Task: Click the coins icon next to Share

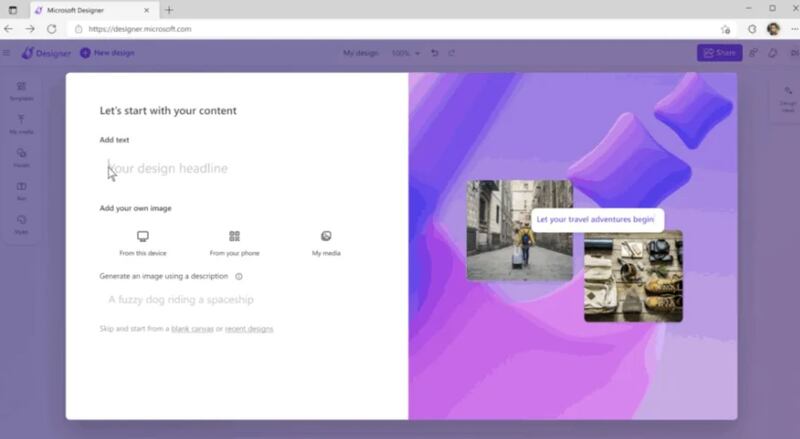Action: pos(754,53)
